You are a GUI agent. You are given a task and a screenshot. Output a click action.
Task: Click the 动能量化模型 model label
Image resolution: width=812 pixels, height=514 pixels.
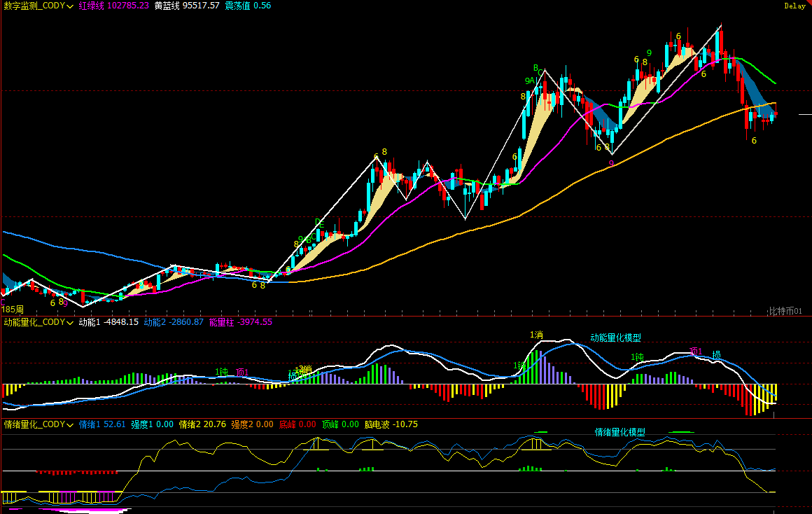point(615,338)
